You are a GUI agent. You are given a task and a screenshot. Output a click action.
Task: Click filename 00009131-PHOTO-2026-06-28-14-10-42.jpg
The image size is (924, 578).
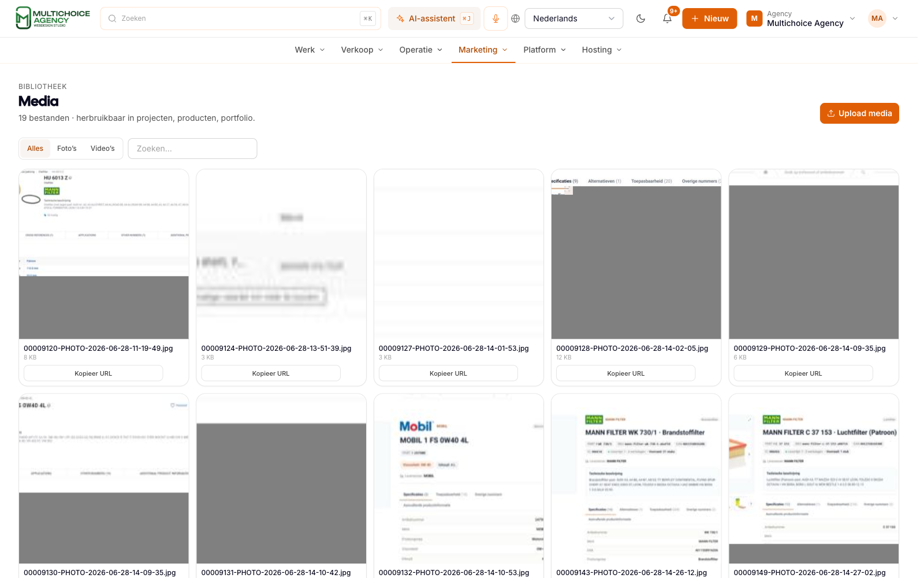(276, 573)
